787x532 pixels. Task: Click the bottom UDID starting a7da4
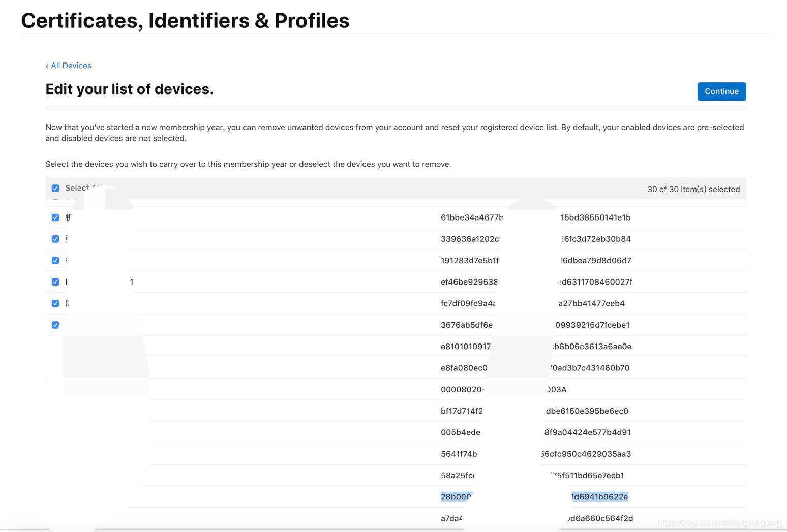(x=451, y=518)
